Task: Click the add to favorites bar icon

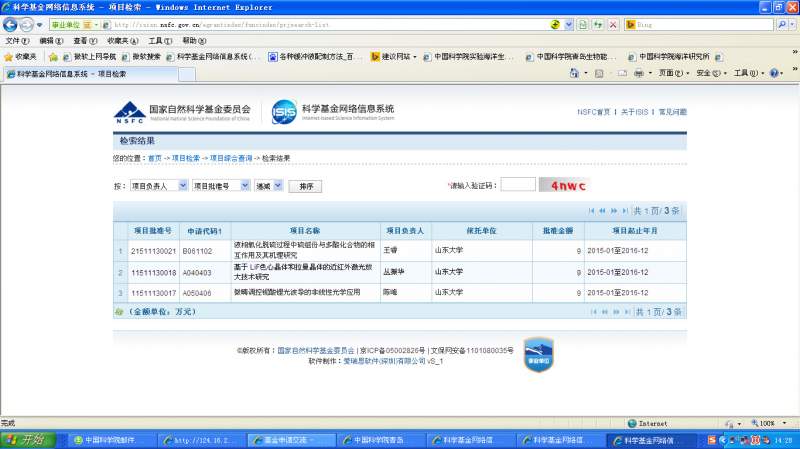Action: point(53,57)
